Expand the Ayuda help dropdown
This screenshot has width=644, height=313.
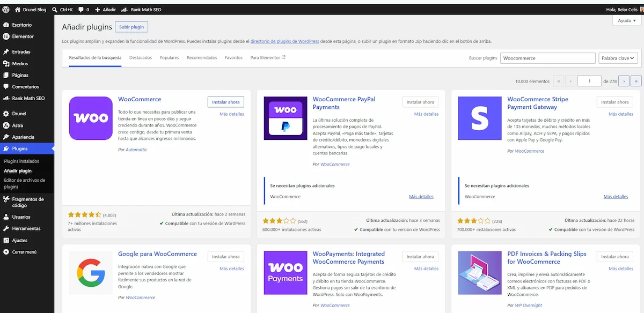click(x=627, y=21)
